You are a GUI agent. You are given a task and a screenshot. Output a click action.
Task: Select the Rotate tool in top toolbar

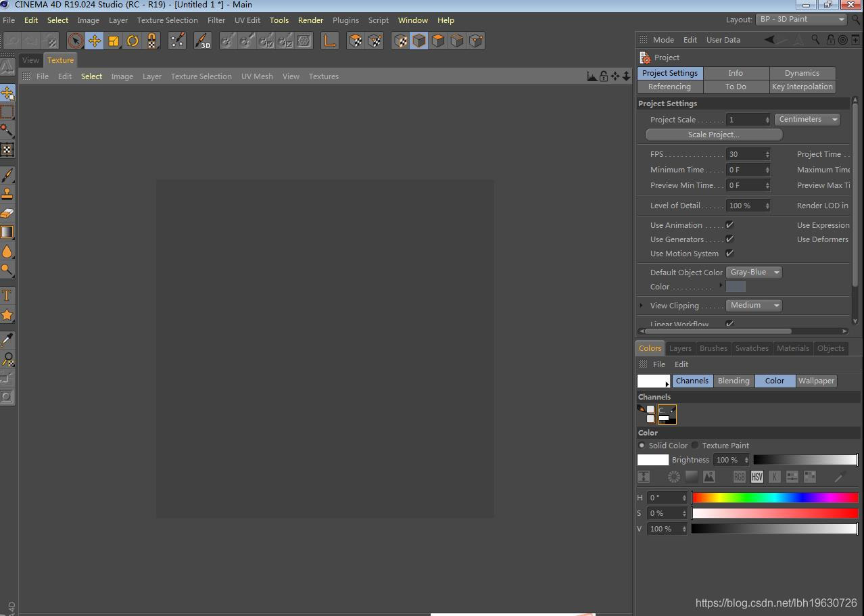pos(133,41)
